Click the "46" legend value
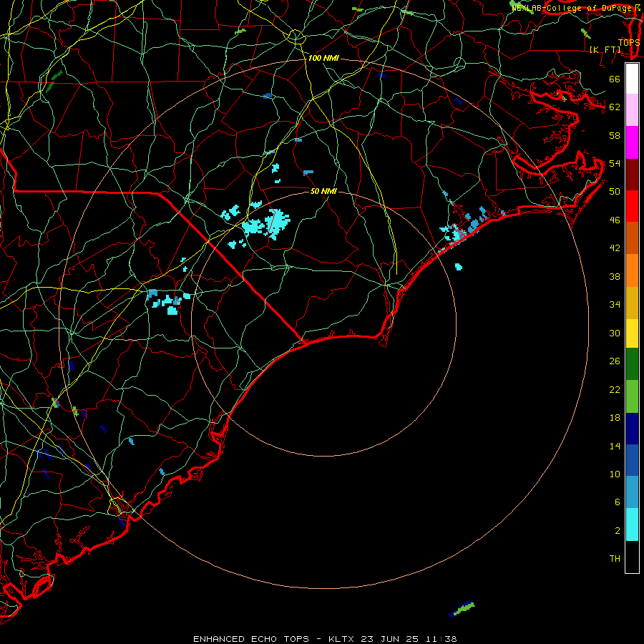Screen dimensions: 644x644 pyautogui.click(x=615, y=220)
